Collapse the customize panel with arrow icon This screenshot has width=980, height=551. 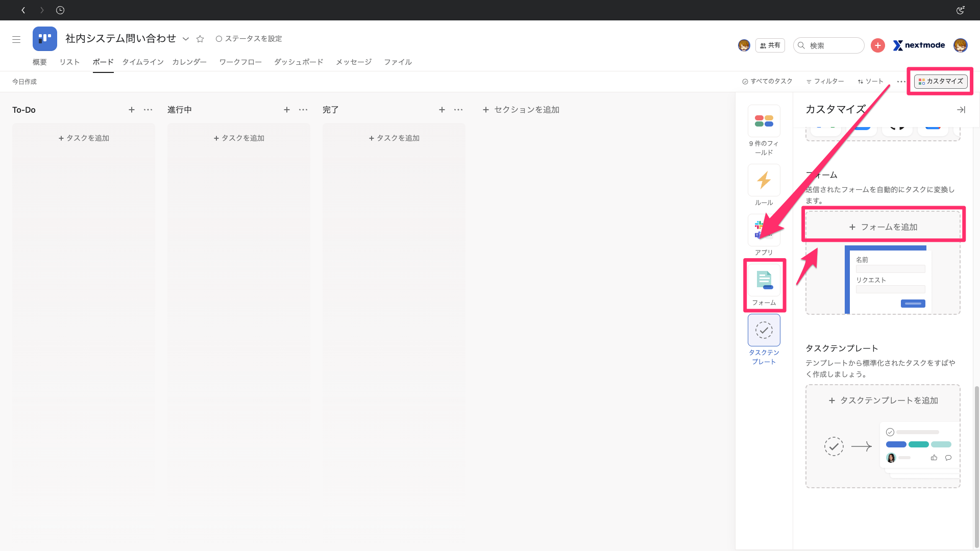[x=961, y=110]
